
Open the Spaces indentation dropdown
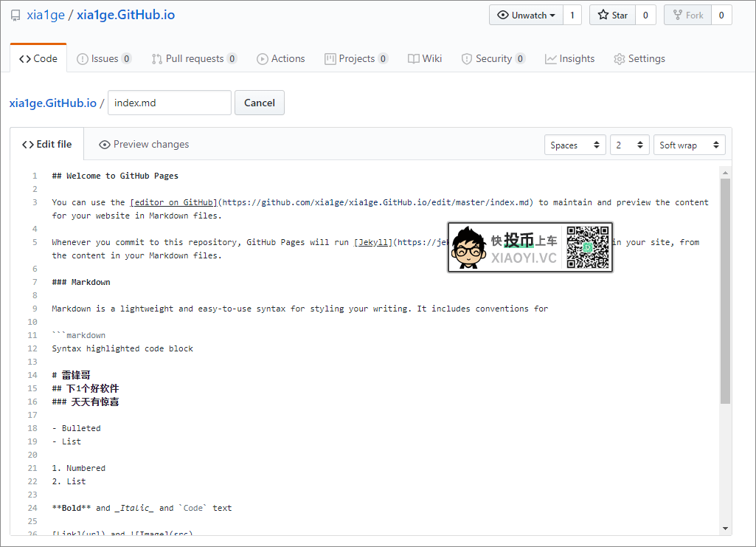coord(575,145)
